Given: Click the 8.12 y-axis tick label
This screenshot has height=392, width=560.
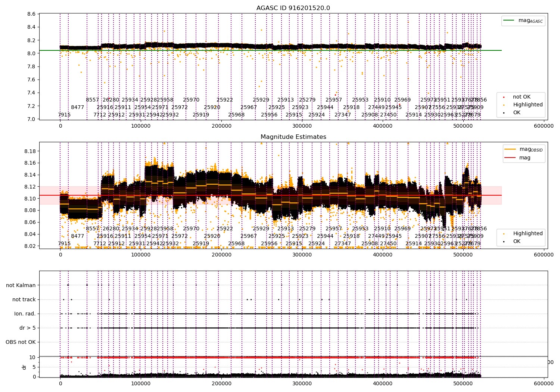Looking at the screenshot, I should 30,187.
